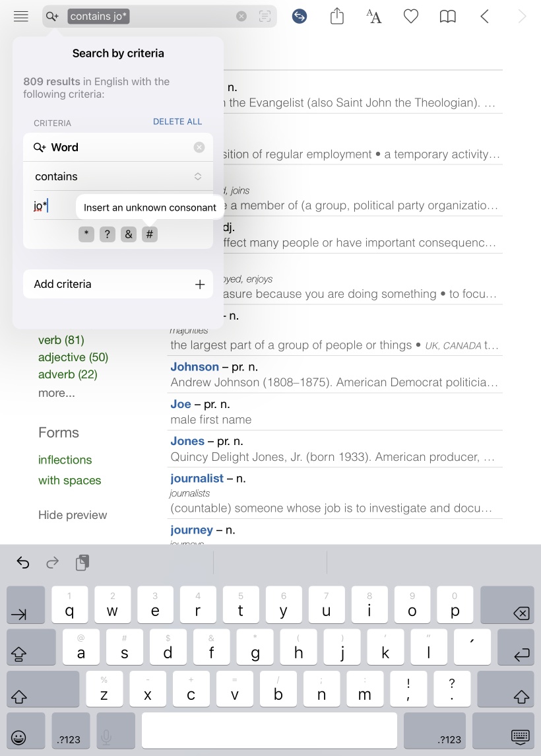Clear search field text

pos(241,17)
